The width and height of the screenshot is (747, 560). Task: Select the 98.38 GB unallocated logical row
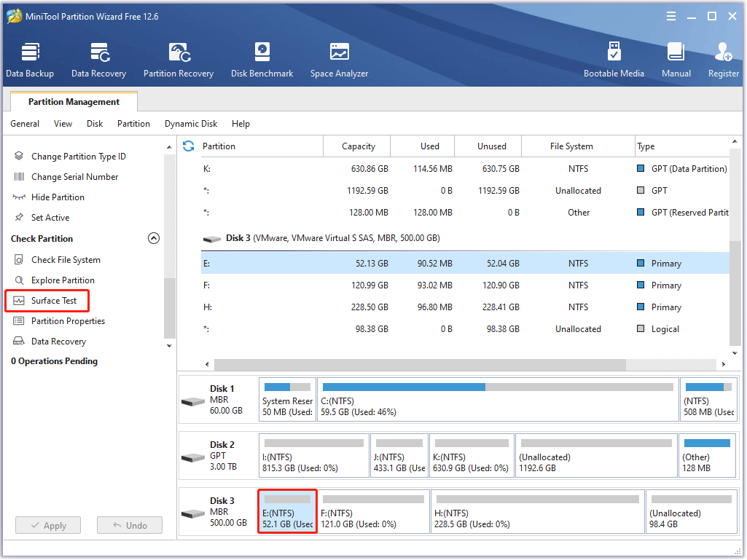(x=465, y=329)
